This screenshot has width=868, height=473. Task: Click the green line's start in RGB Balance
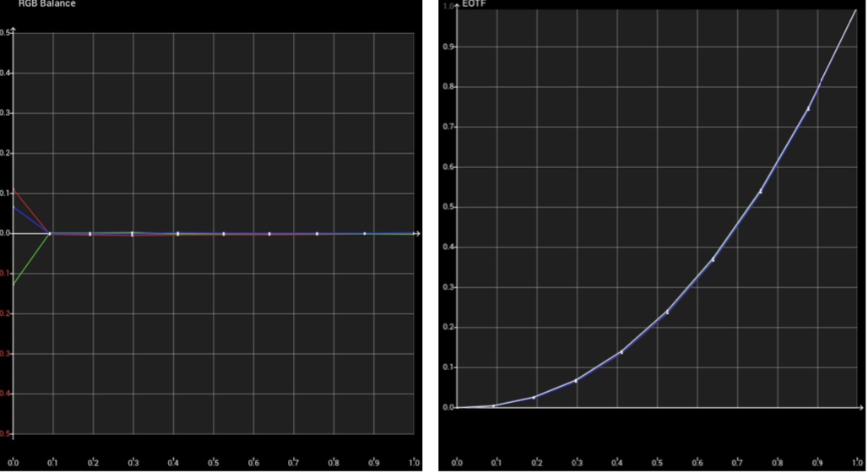point(14,285)
